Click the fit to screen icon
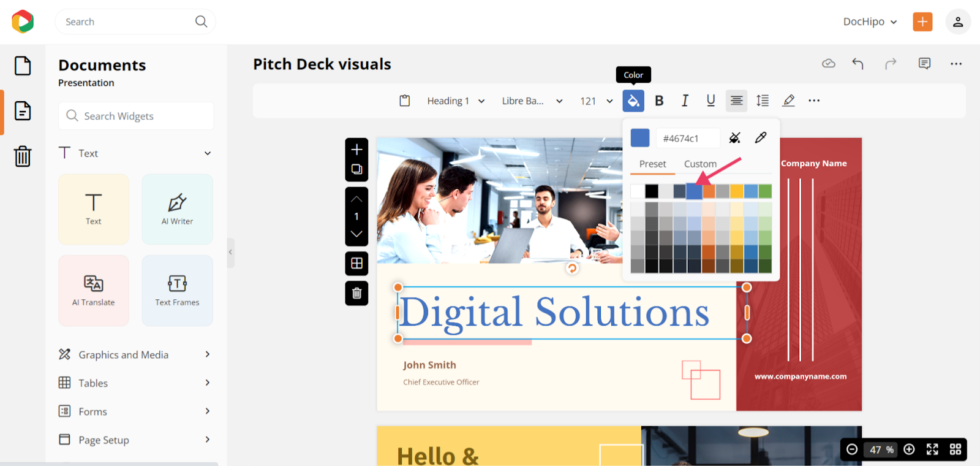980x466 pixels. pyautogui.click(x=932, y=449)
